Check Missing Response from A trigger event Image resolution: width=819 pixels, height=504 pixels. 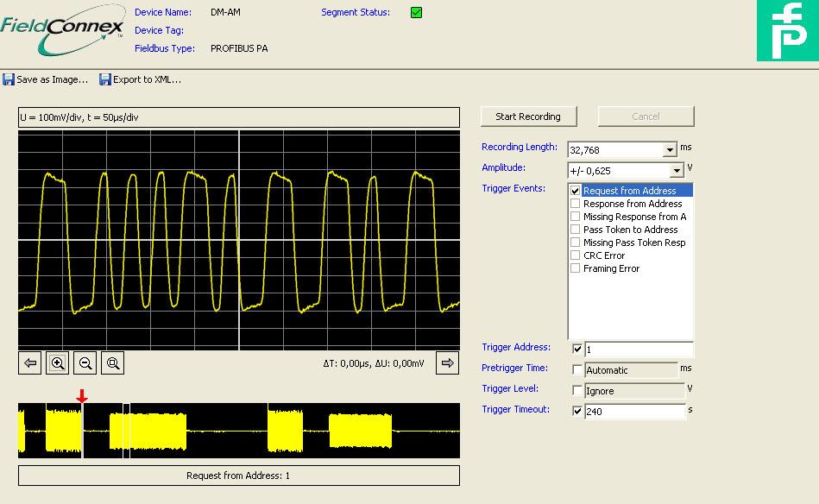(575, 217)
